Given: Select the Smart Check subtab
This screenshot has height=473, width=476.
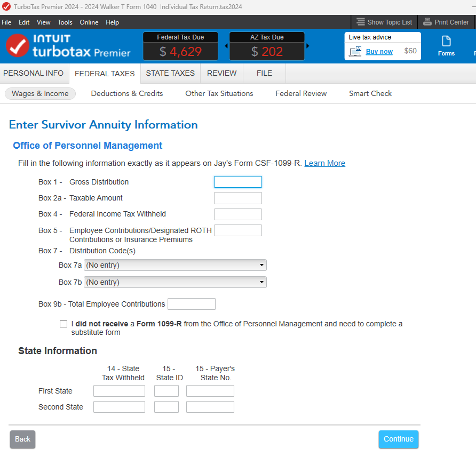Looking at the screenshot, I should [370, 93].
